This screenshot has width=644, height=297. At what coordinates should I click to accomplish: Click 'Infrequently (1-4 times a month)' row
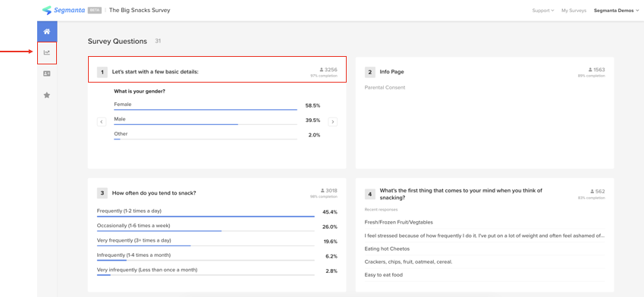217,256
